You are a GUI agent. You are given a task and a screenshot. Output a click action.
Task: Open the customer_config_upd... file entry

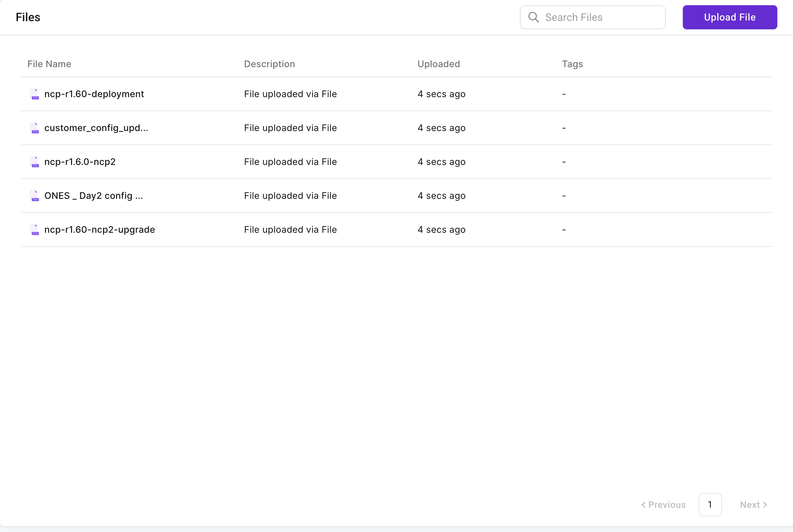96,128
